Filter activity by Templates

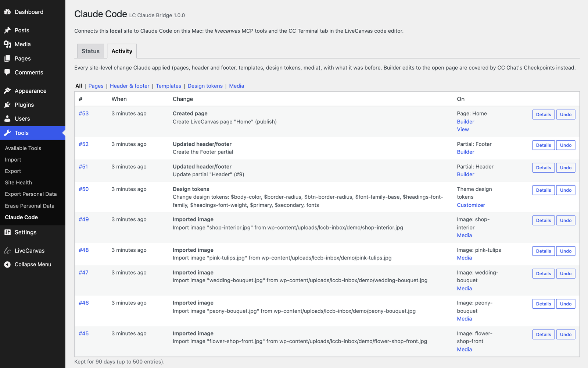[x=169, y=86]
